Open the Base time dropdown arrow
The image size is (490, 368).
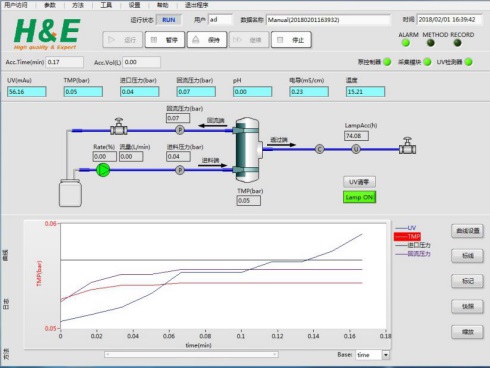point(386,355)
